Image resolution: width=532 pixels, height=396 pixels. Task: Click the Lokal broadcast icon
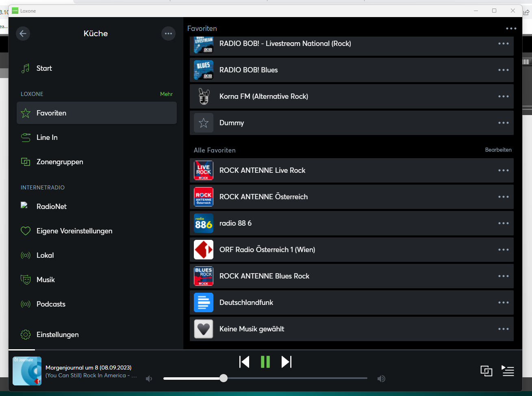pyautogui.click(x=26, y=255)
